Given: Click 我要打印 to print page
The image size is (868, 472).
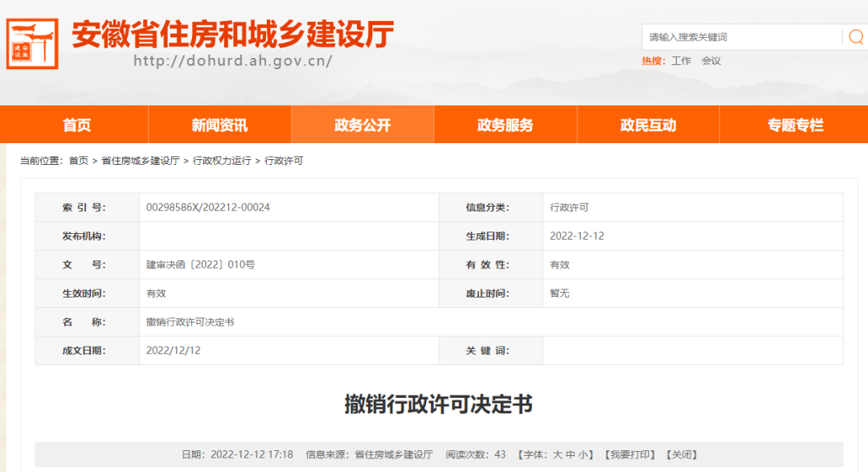Looking at the screenshot, I should (629, 455).
